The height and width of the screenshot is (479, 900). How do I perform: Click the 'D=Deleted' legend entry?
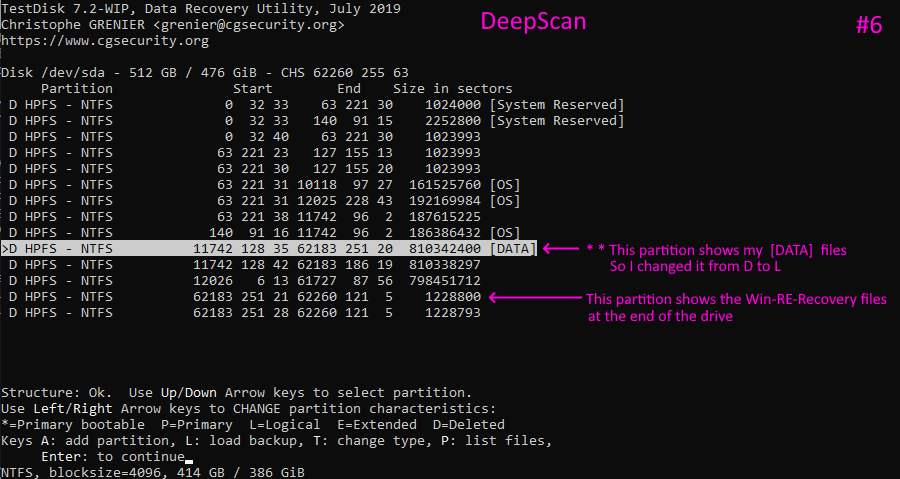[469, 425]
